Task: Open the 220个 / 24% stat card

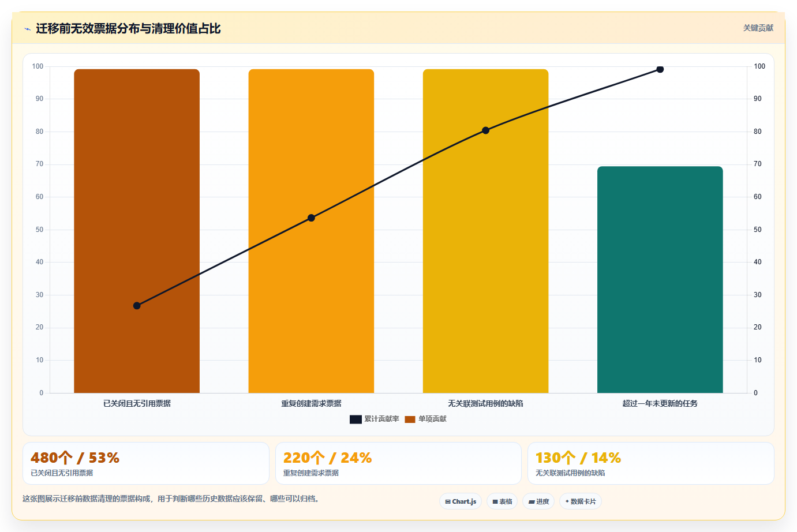Action: click(x=398, y=463)
